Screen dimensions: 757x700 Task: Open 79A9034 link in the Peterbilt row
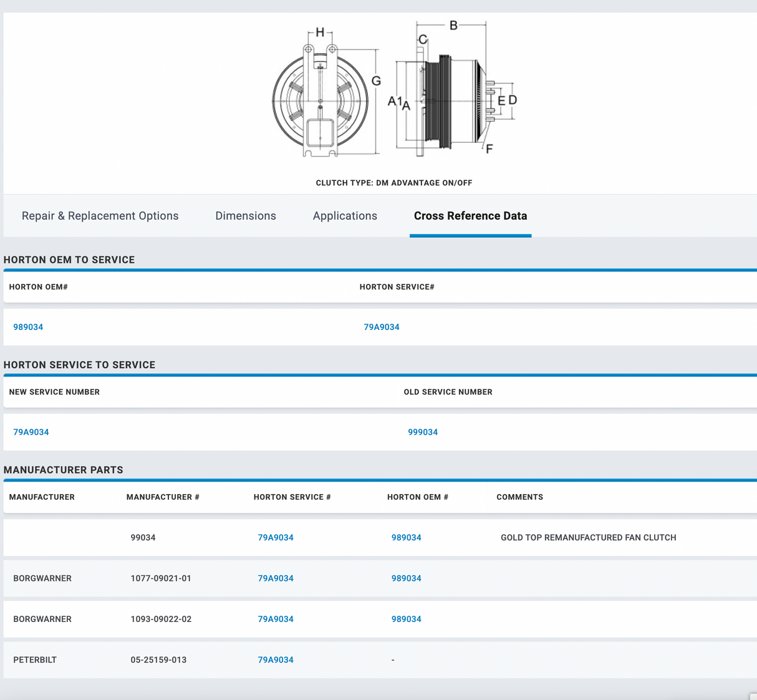(276, 660)
